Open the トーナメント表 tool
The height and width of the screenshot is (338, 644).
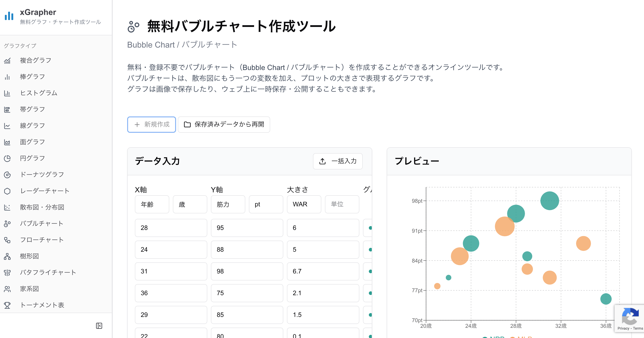pyautogui.click(x=42, y=305)
